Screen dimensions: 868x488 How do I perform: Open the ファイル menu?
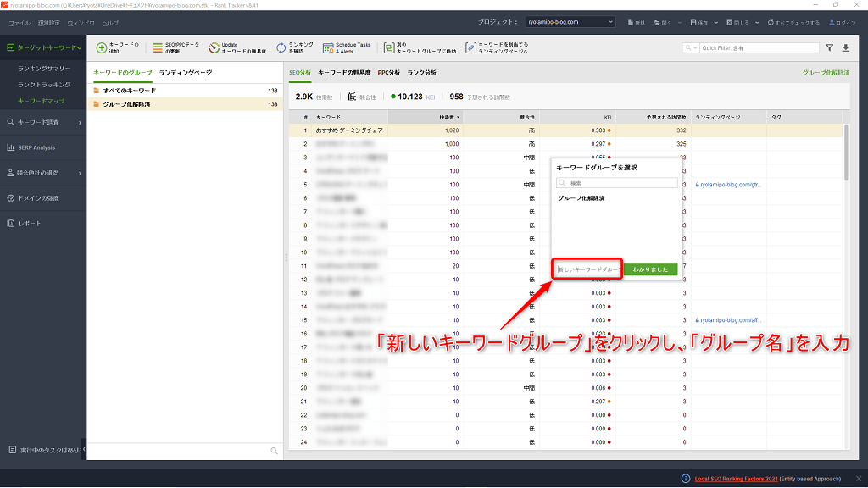19,22
